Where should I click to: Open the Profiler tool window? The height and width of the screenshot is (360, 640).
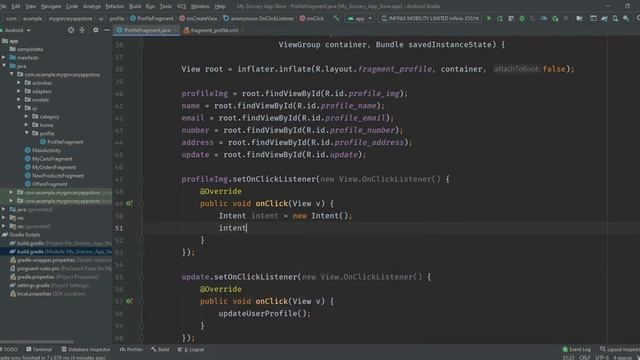(131, 349)
